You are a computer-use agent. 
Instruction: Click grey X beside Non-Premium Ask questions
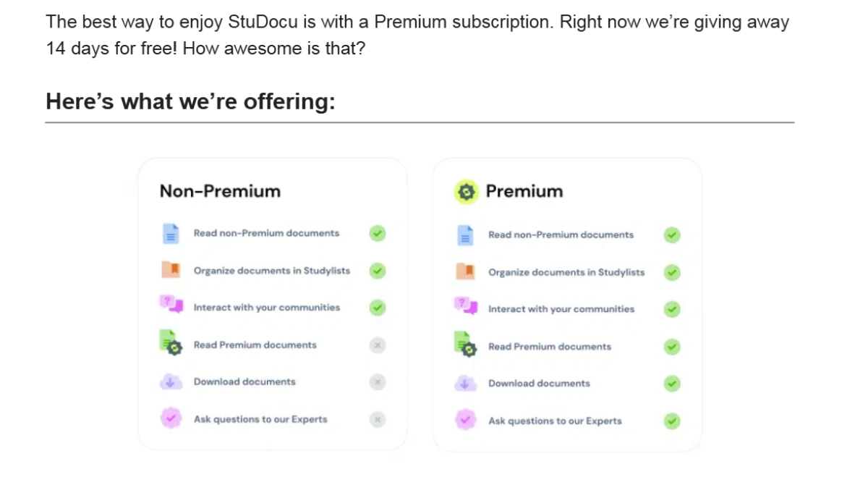pos(378,419)
